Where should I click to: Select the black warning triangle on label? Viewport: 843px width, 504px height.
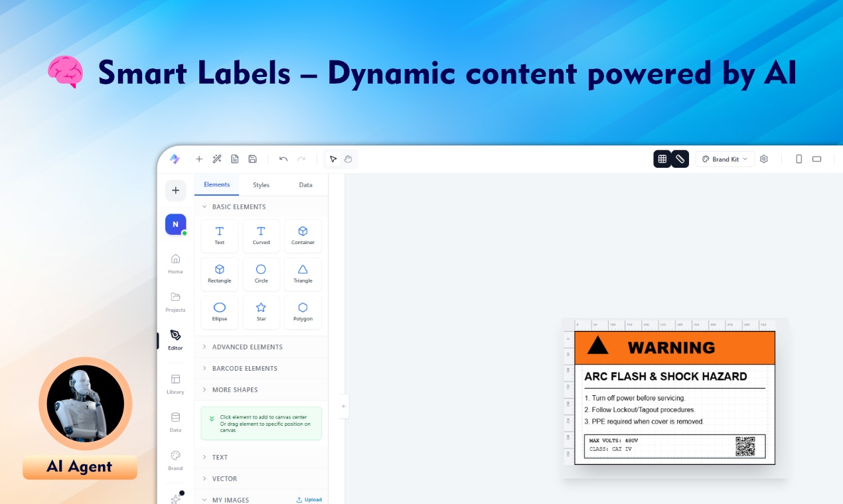[598, 346]
